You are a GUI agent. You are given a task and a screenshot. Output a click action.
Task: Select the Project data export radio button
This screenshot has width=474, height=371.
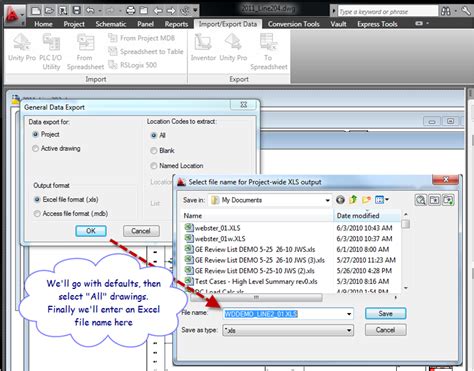point(35,134)
